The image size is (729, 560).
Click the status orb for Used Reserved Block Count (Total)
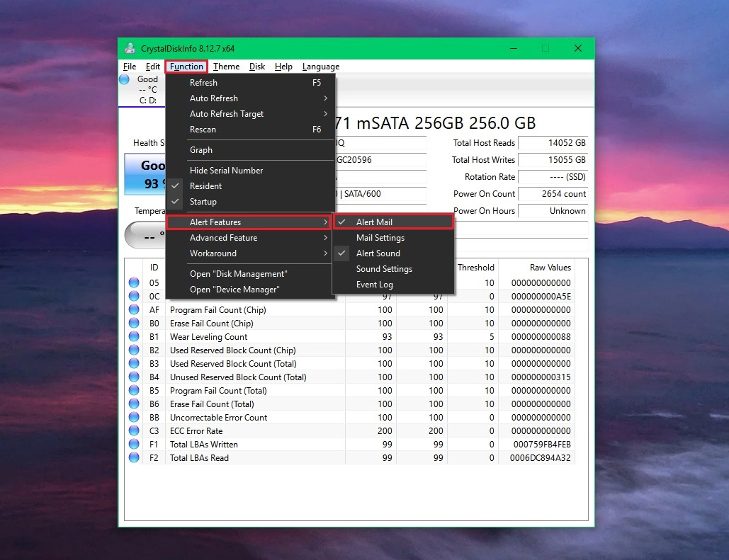tap(134, 363)
